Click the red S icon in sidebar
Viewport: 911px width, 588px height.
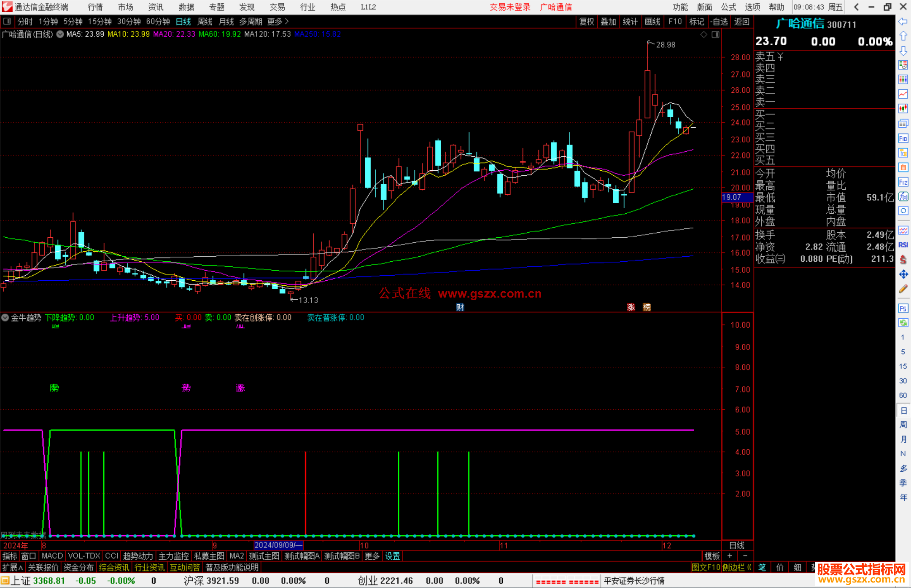(x=903, y=260)
